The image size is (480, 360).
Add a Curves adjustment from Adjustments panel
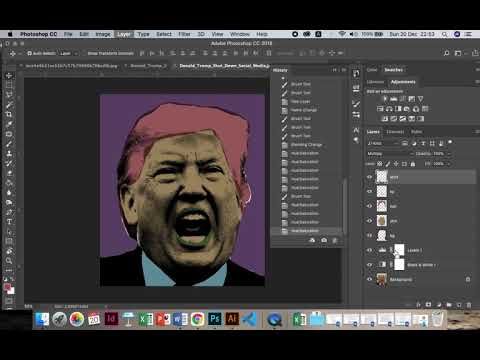point(403,99)
